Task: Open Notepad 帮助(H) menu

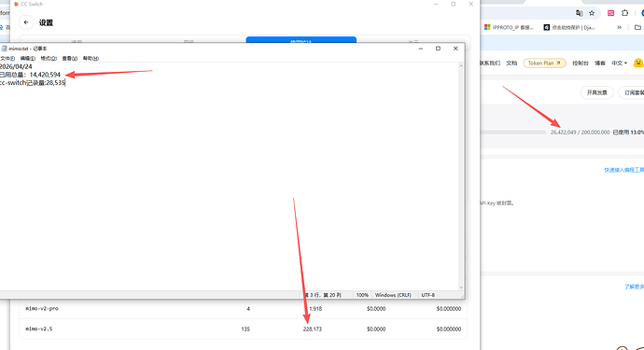Action: coord(91,58)
